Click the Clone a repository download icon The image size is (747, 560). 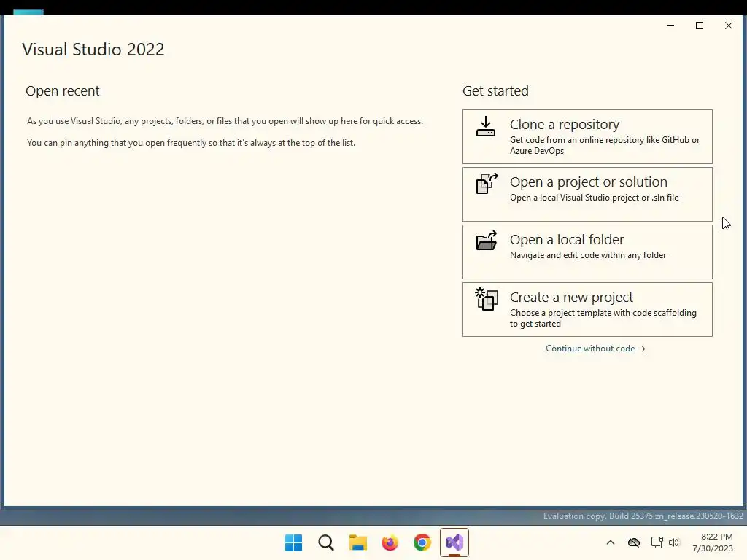pos(485,127)
